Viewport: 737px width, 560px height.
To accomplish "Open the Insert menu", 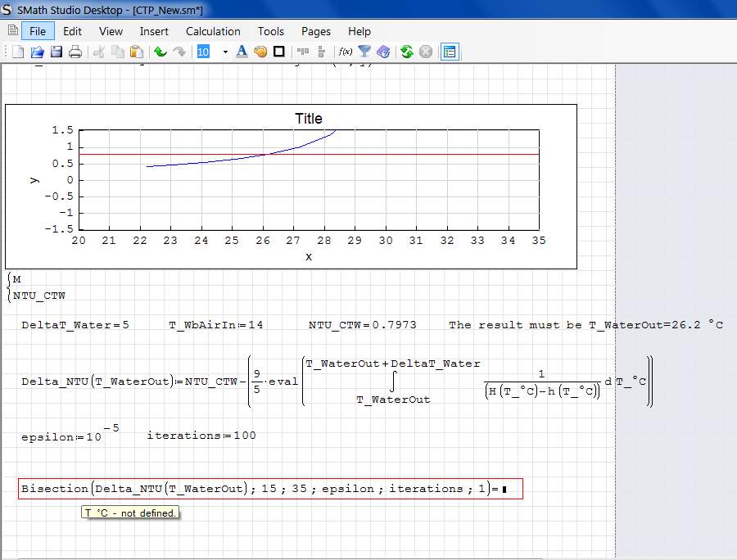I will pos(154,31).
